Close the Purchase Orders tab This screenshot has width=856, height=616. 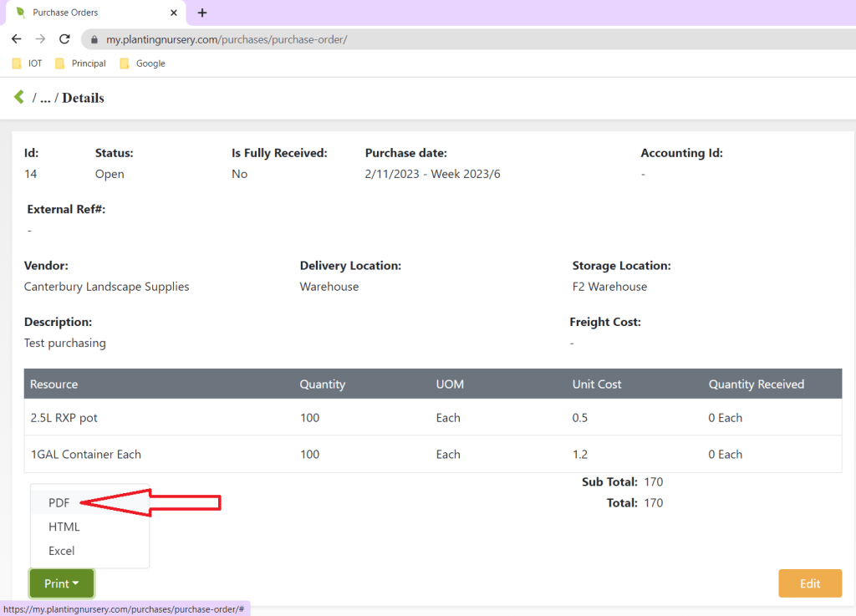pos(173,13)
